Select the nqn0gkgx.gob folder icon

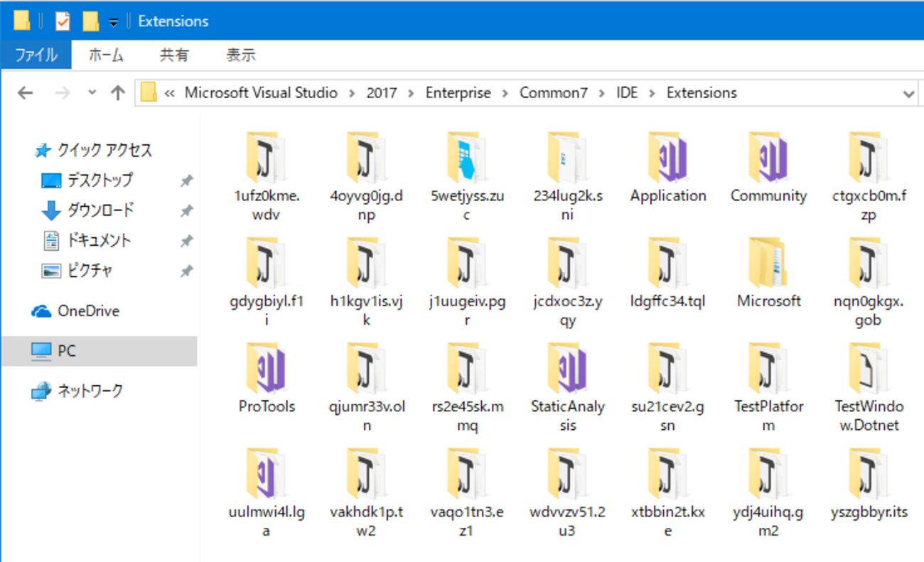[x=868, y=262]
